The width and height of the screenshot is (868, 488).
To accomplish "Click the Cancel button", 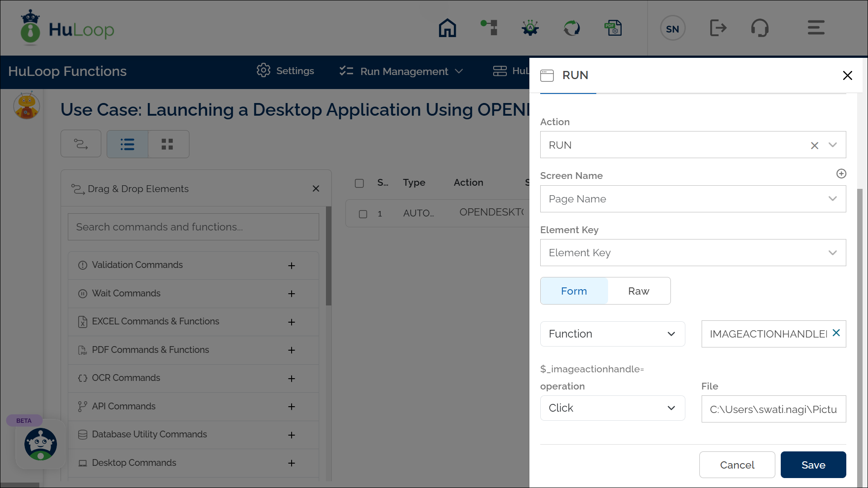I will [737, 465].
